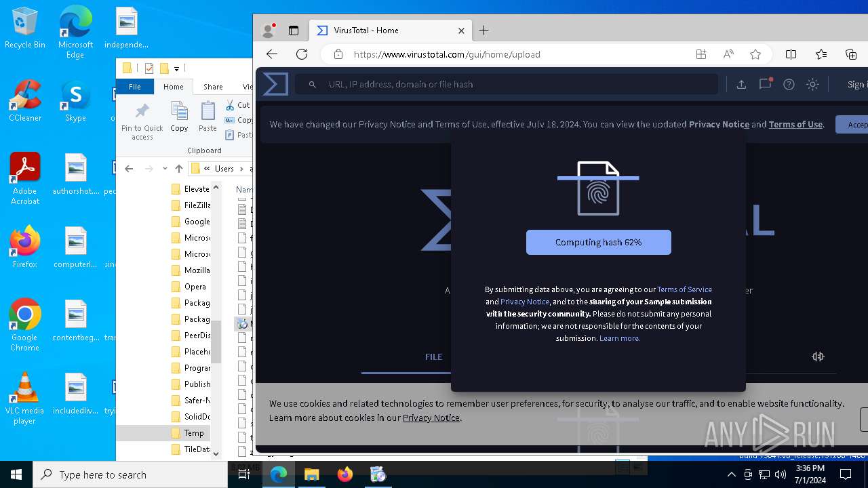Screen dimensions: 868x488
Task: Click taskbar search box
Action: (x=130, y=474)
